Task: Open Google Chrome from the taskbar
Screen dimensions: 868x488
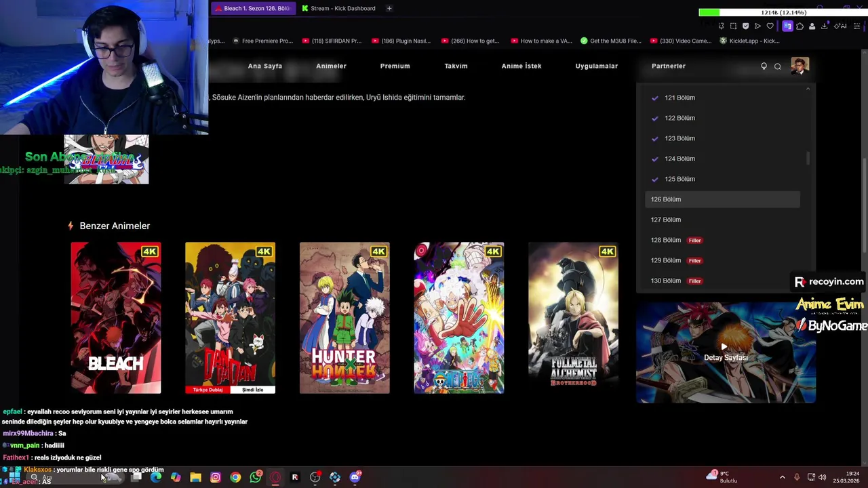Action: pyautogui.click(x=235, y=477)
